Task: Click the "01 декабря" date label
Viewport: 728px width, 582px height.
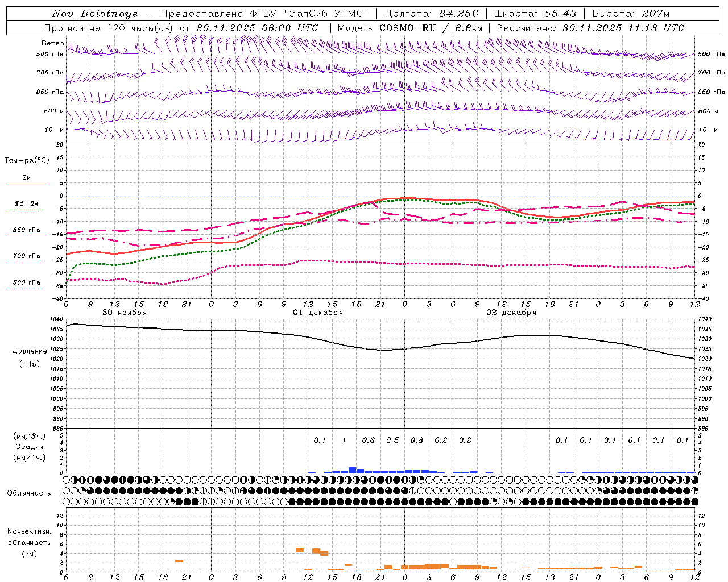Action: pos(318,313)
